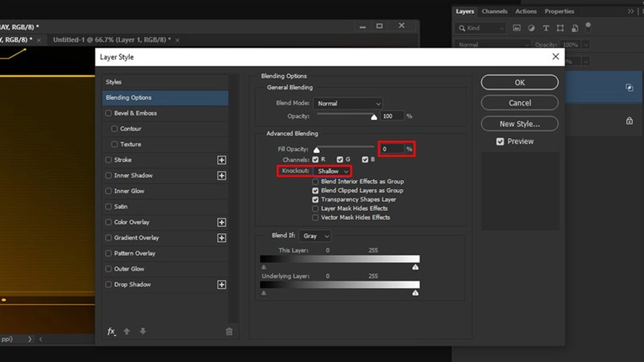Uncheck the R channel checkbox
This screenshot has width=644, height=362.
coord(316,160)
